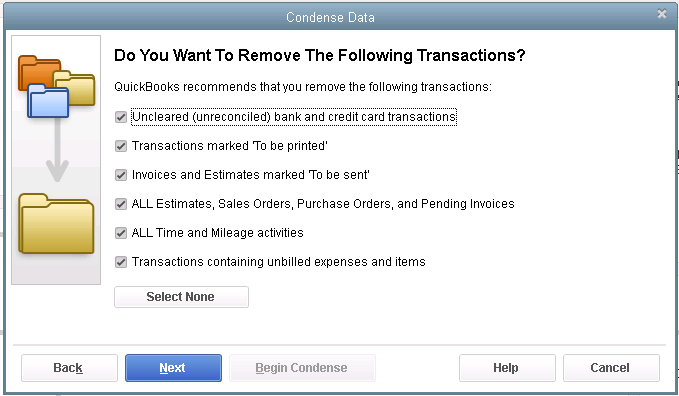Uncheck Transactions containing unbilled expenses and items
This screenshot has height=396, width=679.
[x=121, y=262]
